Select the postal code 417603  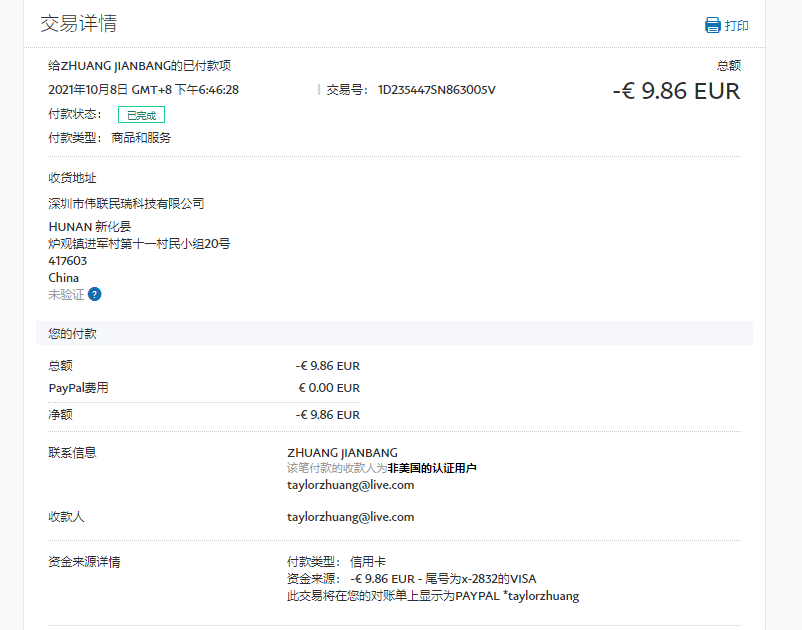(x=68, y=261)
